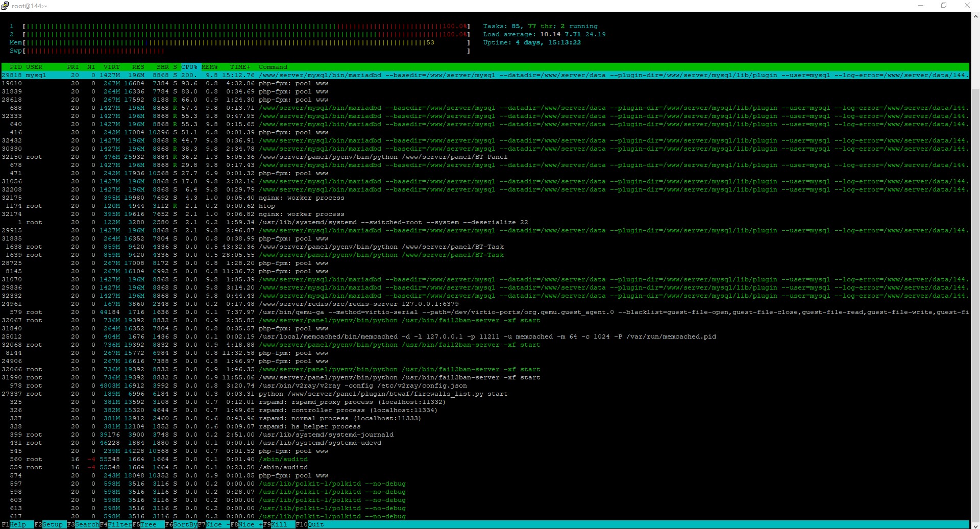Screen dimensions: 980x529
Task: Close the PuTTY terminal window
Action: 967,6
